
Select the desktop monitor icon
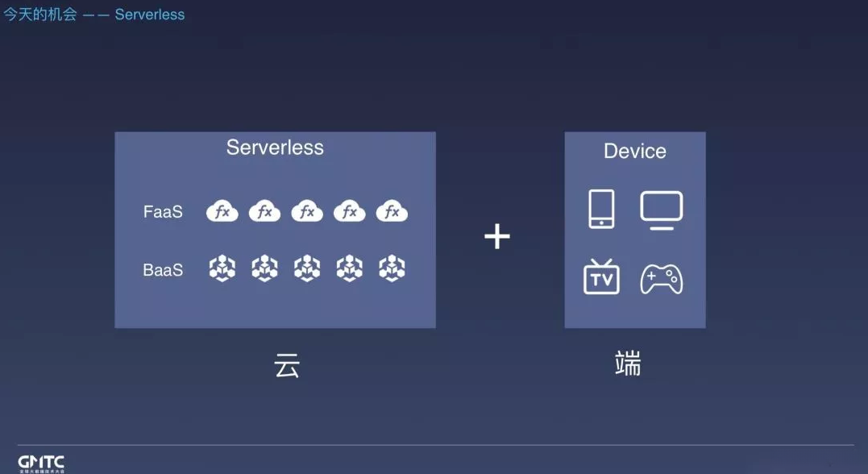(x=662, y=210)
